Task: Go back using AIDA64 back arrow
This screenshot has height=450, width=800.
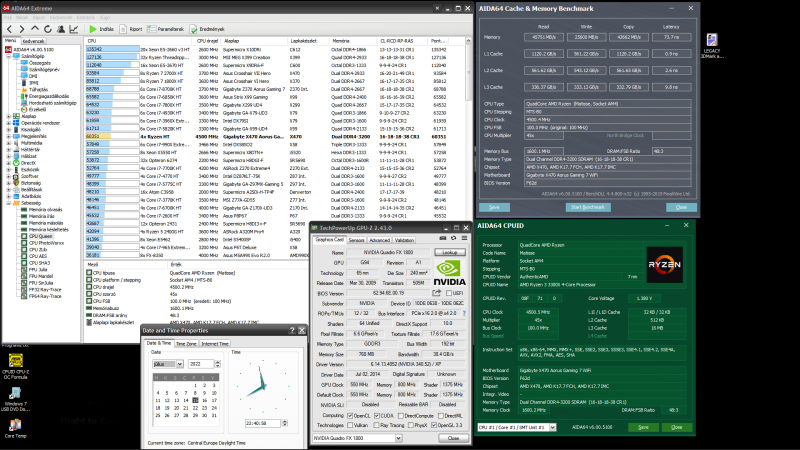Action: point(9,29)
